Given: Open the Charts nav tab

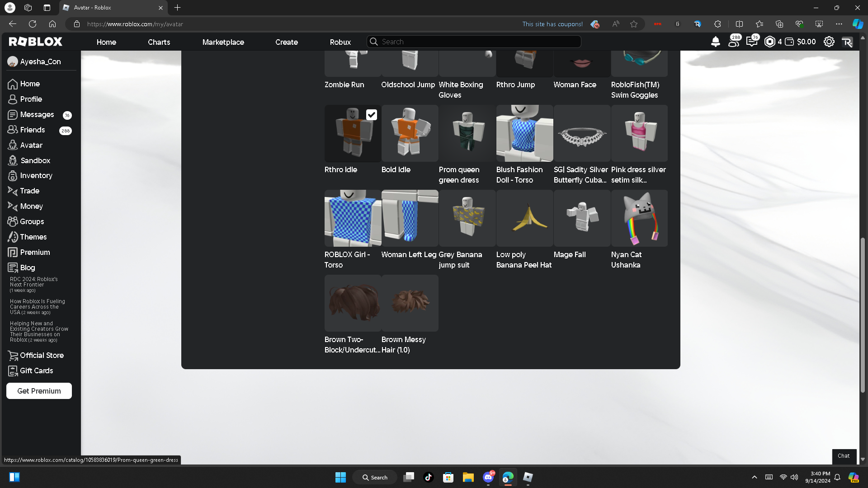Looking at the screenshot, I should pos(159,42).
